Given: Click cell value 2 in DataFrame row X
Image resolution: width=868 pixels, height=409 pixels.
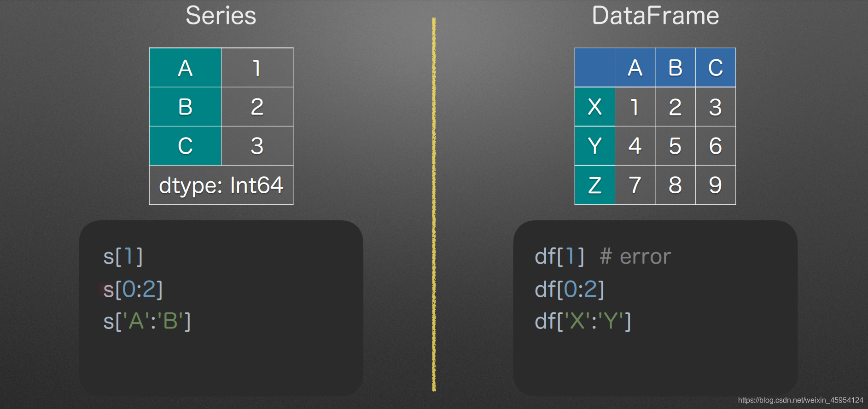Looking at the screenshot, I should point(675,107).
